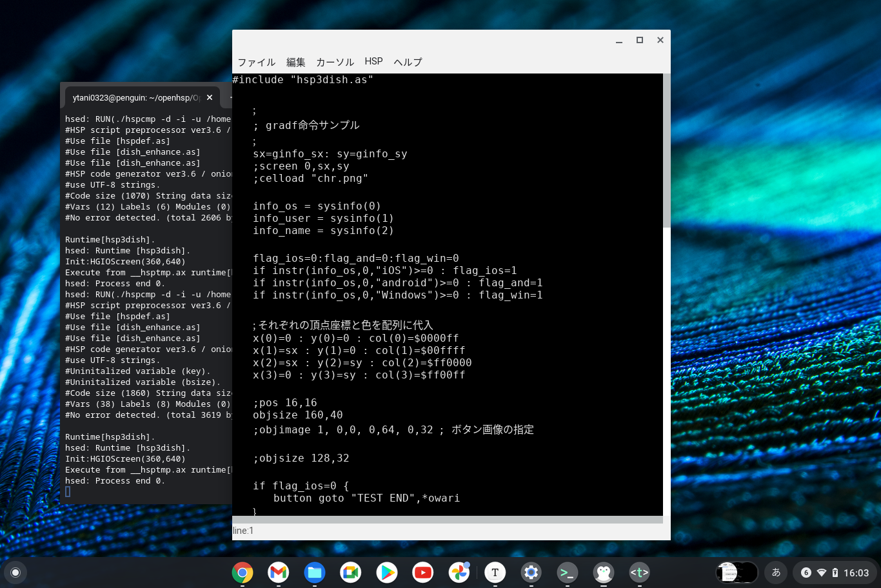The height and width of the screenshot is (588, 881).
Task: Click the info_os = sysinfo(0) line
Action: pyautogui.click(x=317, y=206)
